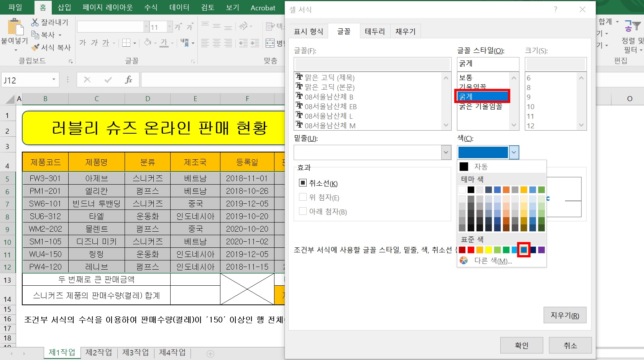The width and height of the screenshot is (644, 360).
Task: Toggle the subscript (아래 첨자) checkbox
Action: pos(302,211)
